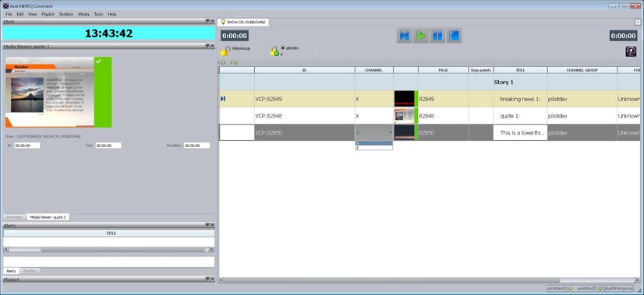Click the quote 1 thumbnail in the rundown

pos(404,116)
